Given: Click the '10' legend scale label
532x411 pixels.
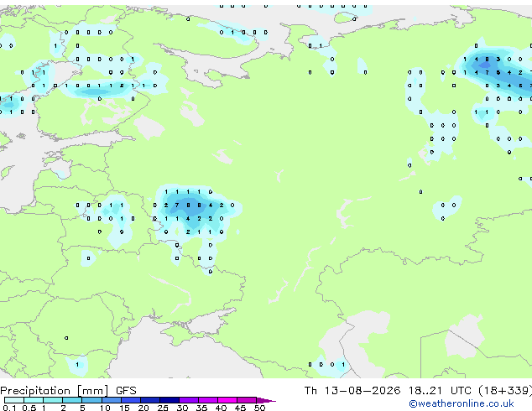Looking at the screenshot, I should [x=105, y=408].
